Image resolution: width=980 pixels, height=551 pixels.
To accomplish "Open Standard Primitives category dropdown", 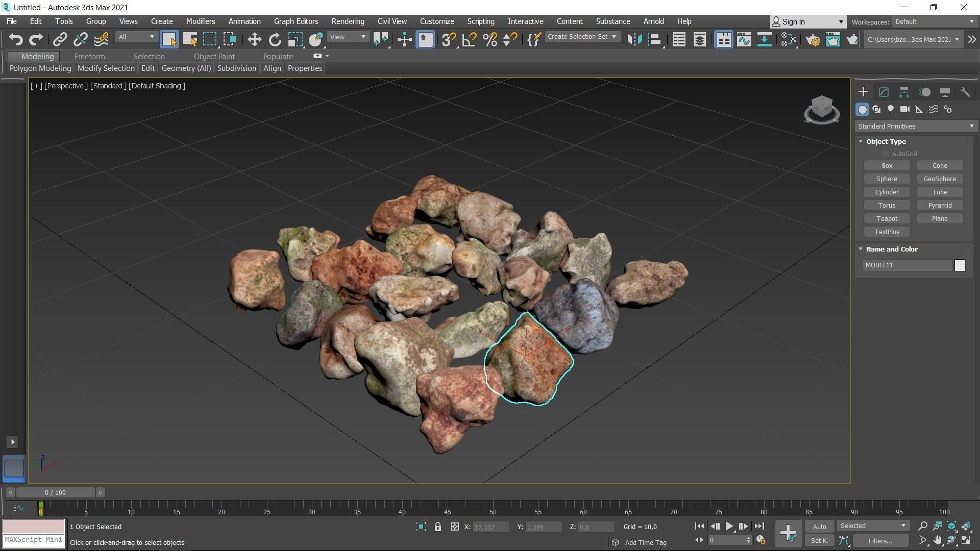I will [x=916, y=126].
